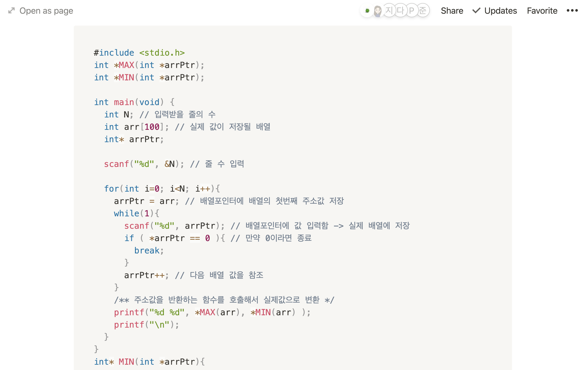This screenshot has height=370, width=588.
Task: Click the 다 collaborator avatar
Action: [400, 11]
